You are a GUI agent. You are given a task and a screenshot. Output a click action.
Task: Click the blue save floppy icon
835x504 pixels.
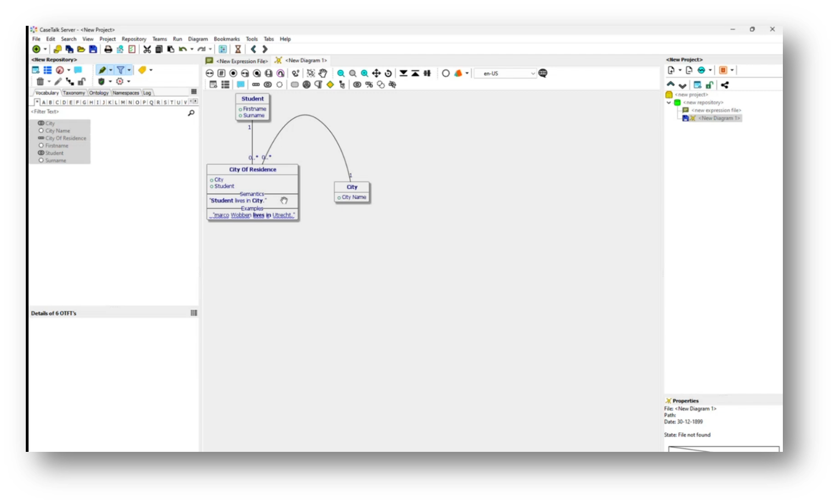pos(93,49)
